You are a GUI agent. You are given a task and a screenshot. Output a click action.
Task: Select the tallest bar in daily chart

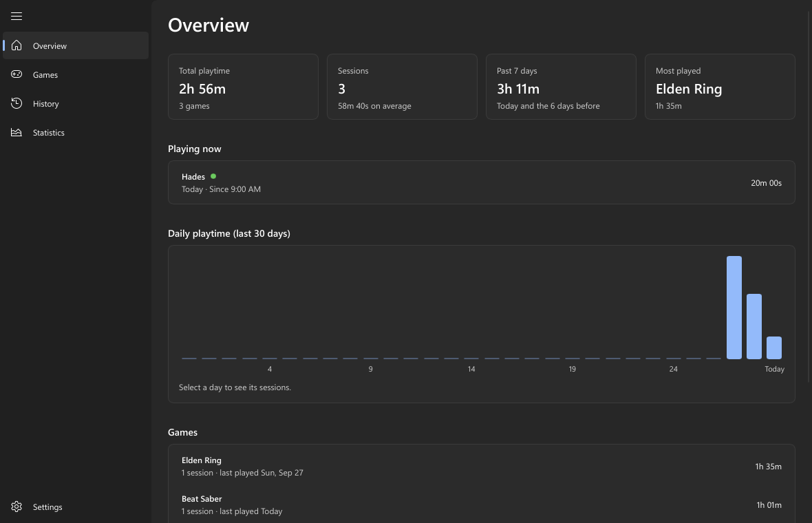click(734, 308)
